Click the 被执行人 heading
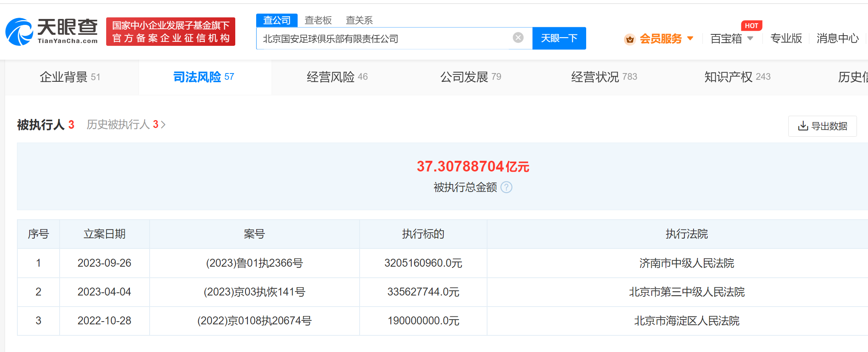This screenshot has height=352, width=868. point(41,125)
